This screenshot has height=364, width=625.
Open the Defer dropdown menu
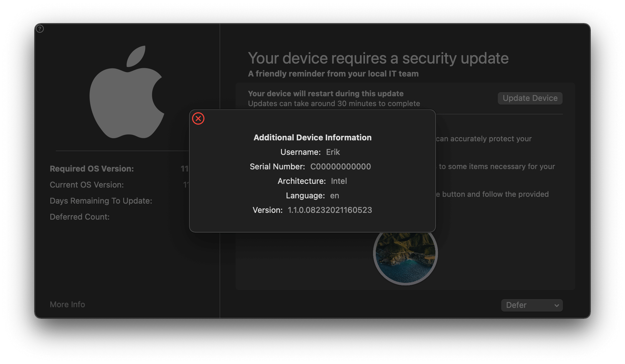tap(532, 305)
